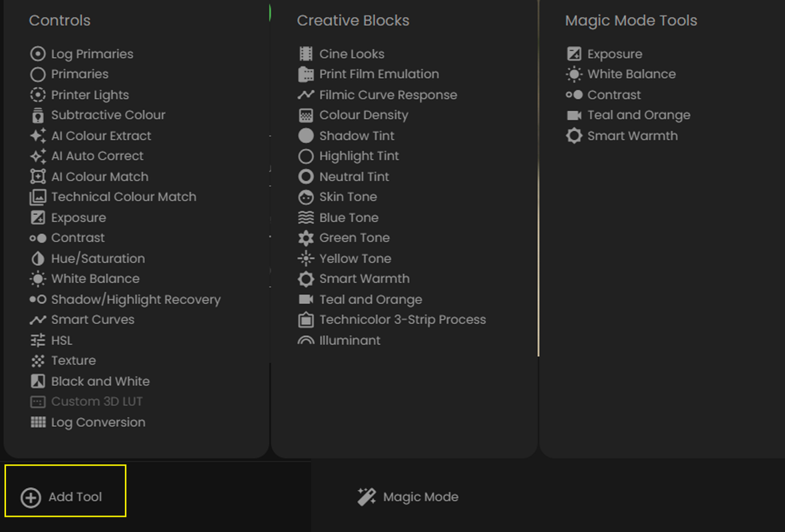Click the Printer Lights dotted-circle icon

click(37, 94)
